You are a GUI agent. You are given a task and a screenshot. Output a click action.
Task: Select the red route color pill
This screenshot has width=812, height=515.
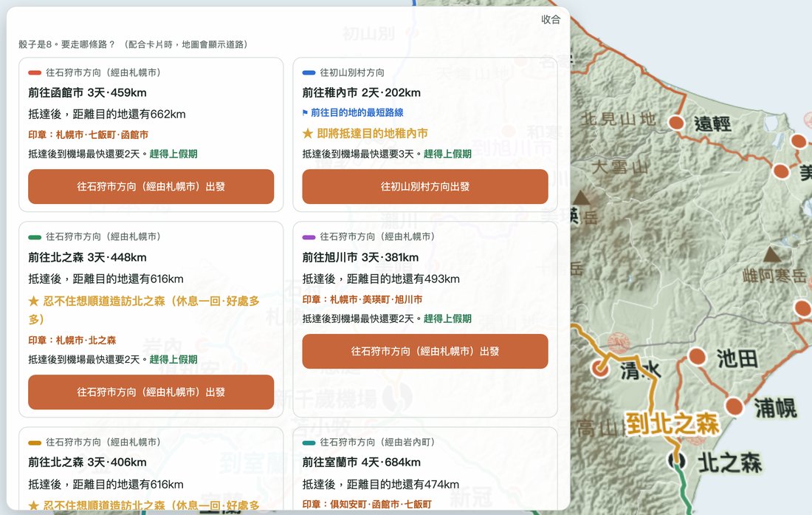35,73
